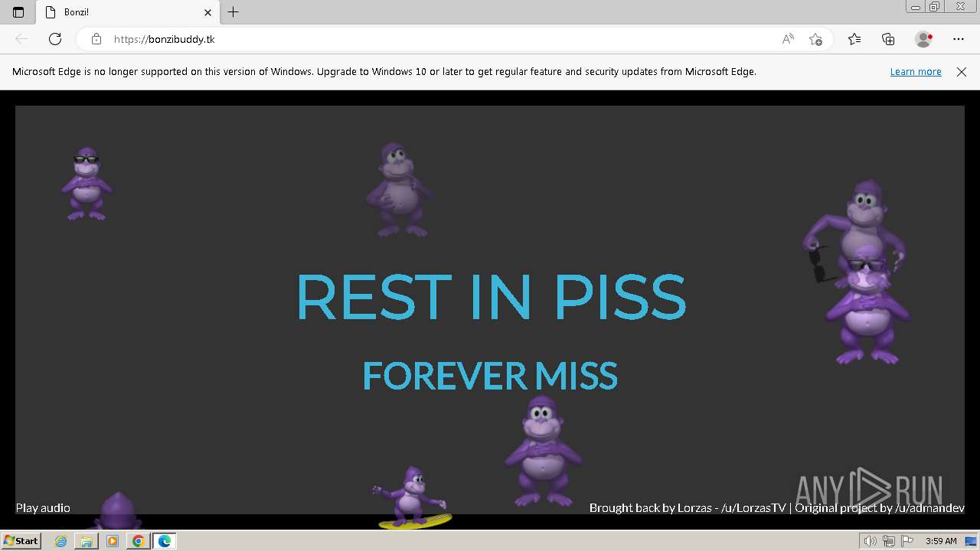The image size is (980, 551).
Task: Dismiss the Edge unsupported notification bar
Action: click(962, 72)
